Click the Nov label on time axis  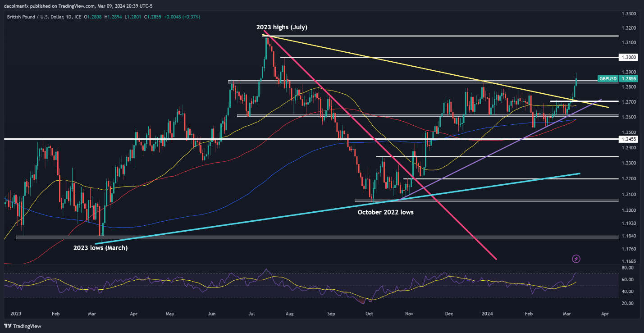click(x=409, y=313)
